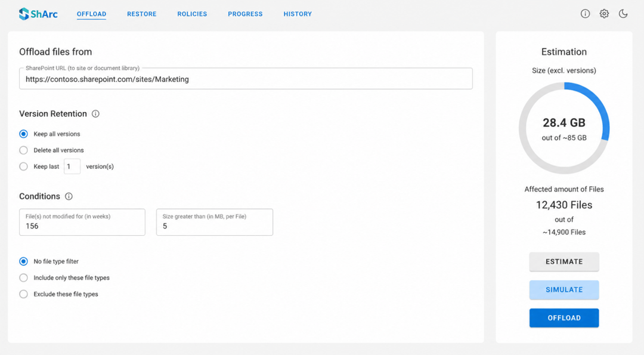Go to the ROLICIES tab
644x355 pixels.
pos(192,14)
